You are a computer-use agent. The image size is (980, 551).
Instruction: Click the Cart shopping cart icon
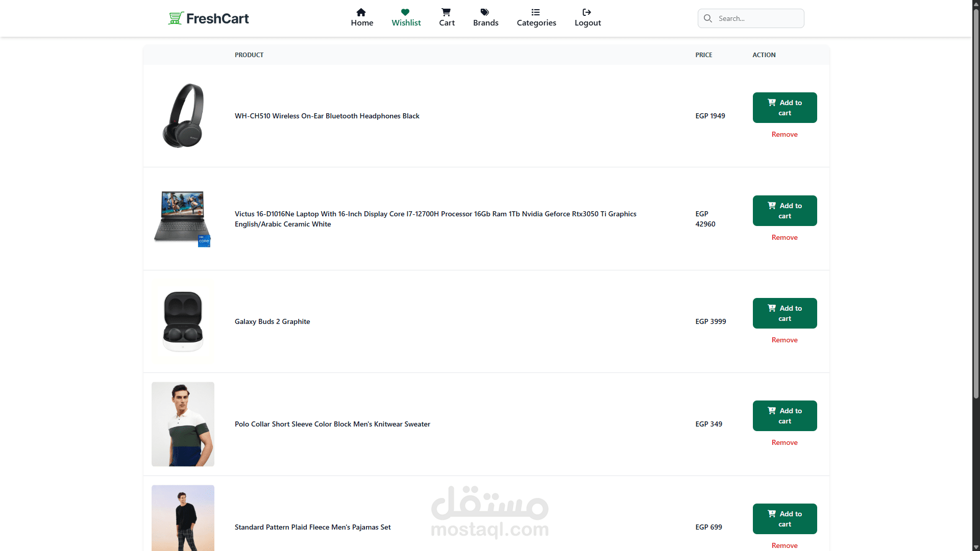pyautogui.click(x=446, y=12)
